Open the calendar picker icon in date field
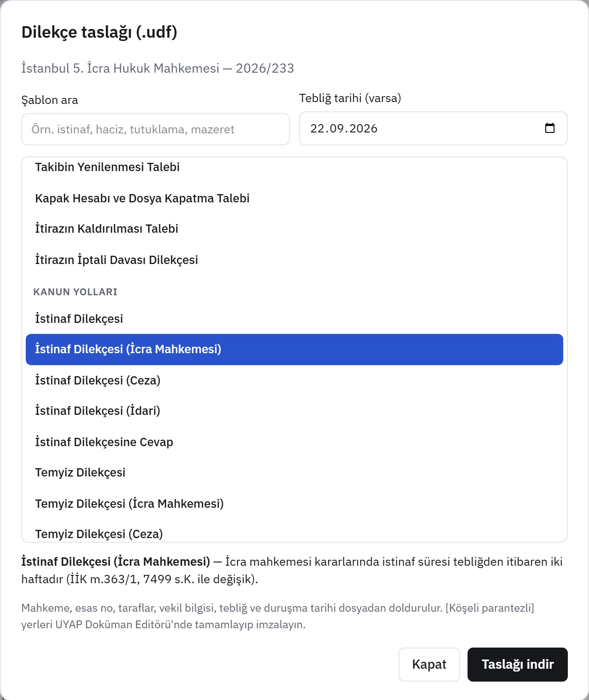 click(x=549, y=128)
